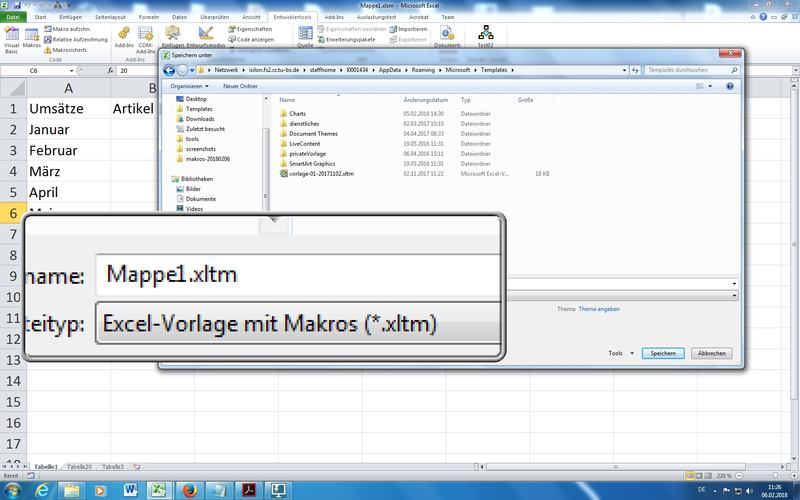This screenshot has width=800, height=500.
Task: Select cell A3 containing Februar
Action: (68, 151)
